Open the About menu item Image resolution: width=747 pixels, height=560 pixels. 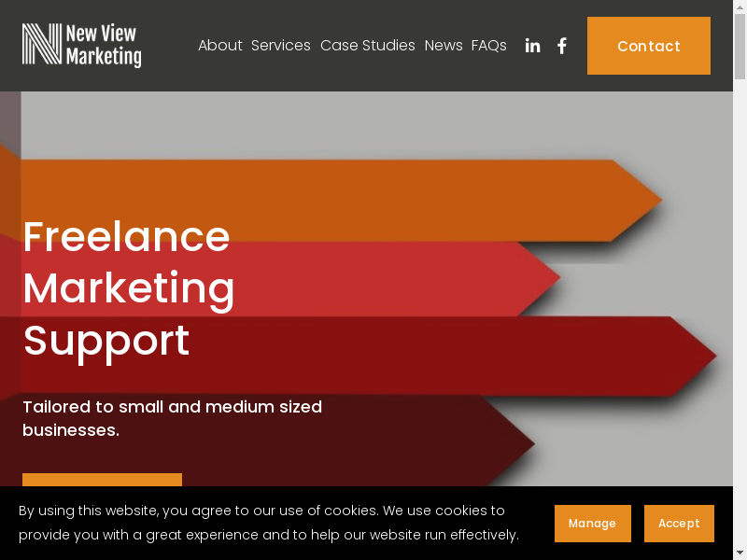click(x=219, y=46)
